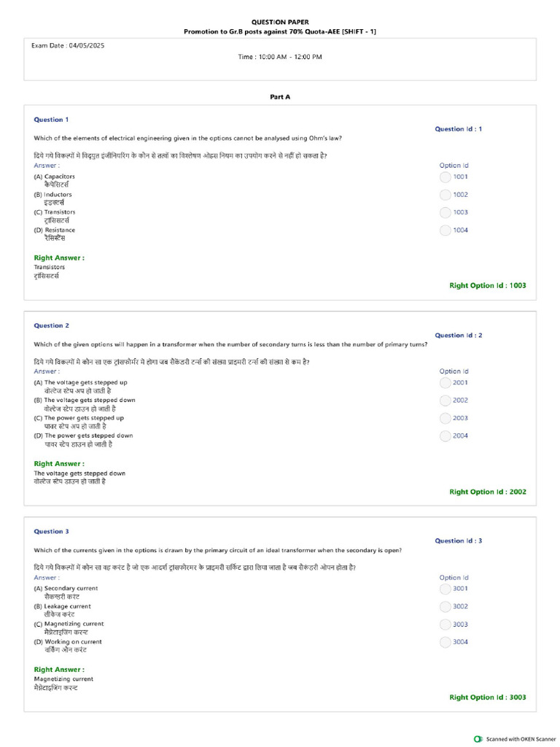The height and width of the screenshot is (747, 560).
Task: Click Right Option Id 1003 label
Action: [488, 285]
